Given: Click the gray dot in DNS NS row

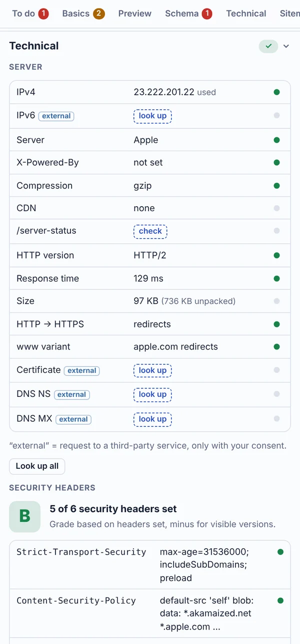Looking at the screenshot, I should (277, 394).
